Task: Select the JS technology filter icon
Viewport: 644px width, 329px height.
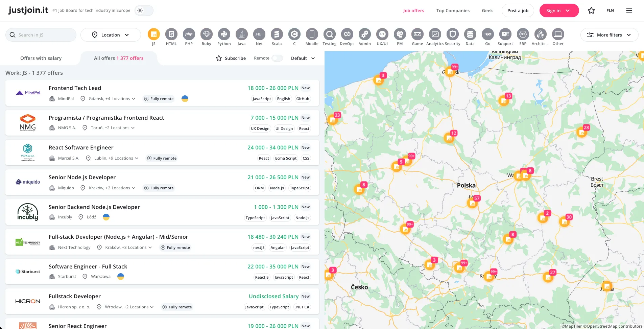Action: 154,34
